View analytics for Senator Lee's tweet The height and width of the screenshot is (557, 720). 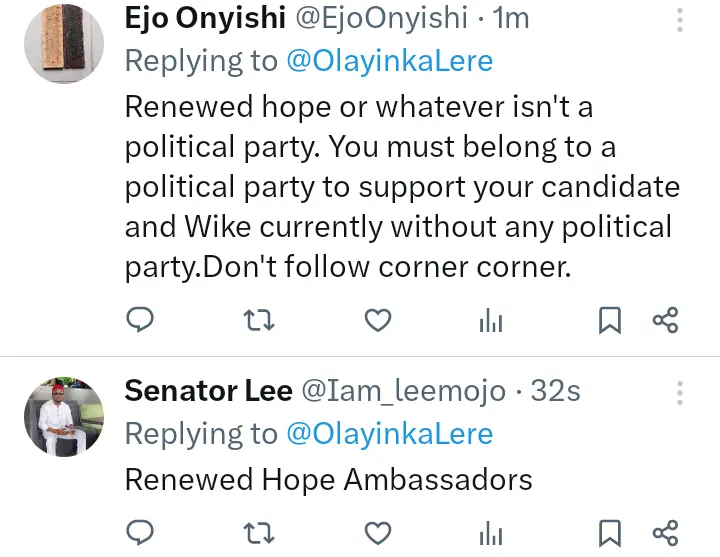tap(491, 531)
